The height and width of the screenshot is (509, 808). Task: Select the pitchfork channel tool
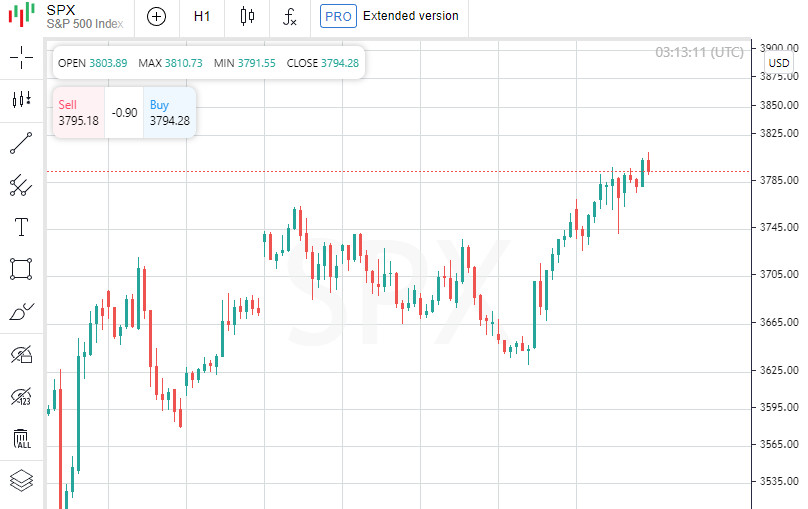[x=21, y=185]
